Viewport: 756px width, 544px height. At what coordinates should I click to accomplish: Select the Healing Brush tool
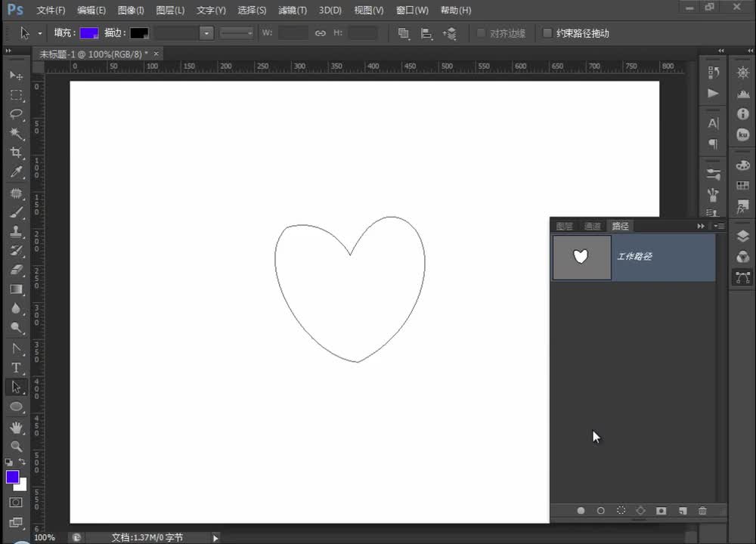click(16, 193)
